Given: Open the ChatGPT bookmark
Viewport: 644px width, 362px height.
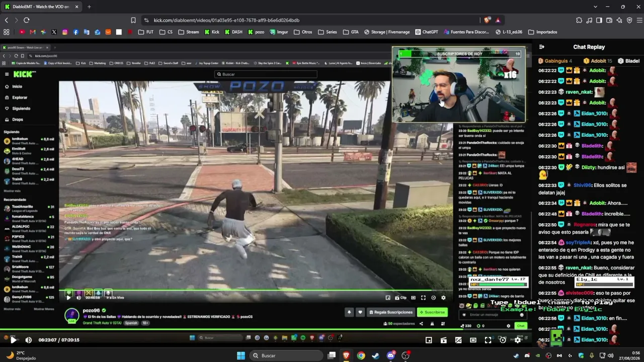Looking at the screenshot, I should tap(426, 32).
